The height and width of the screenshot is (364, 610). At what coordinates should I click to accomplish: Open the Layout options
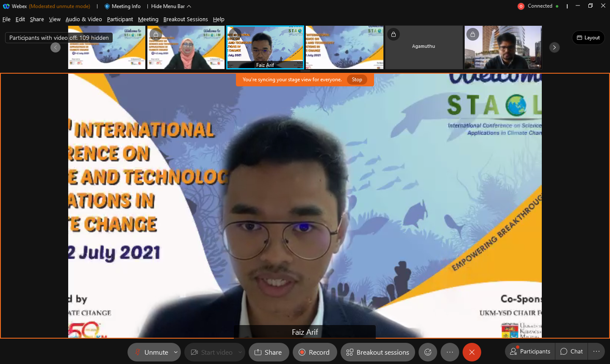588,38
